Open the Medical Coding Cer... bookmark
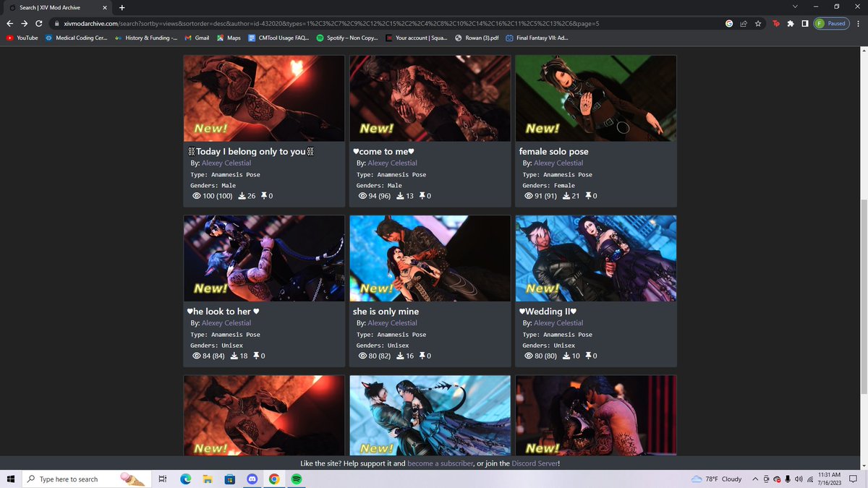868x488 pixels. click(x=76, y=38)
